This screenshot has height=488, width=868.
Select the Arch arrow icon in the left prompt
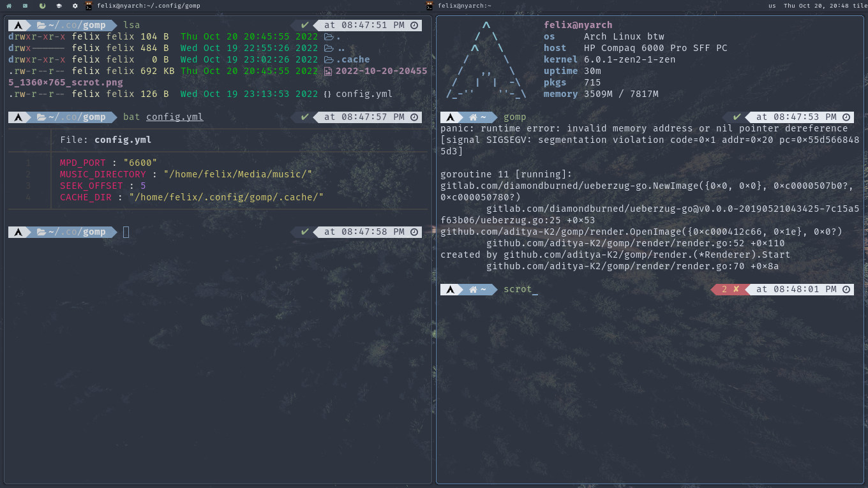(18, 25)
